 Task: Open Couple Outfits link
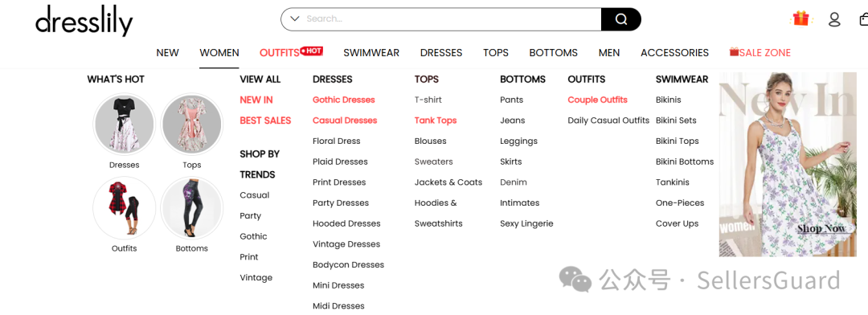point(597,100)
